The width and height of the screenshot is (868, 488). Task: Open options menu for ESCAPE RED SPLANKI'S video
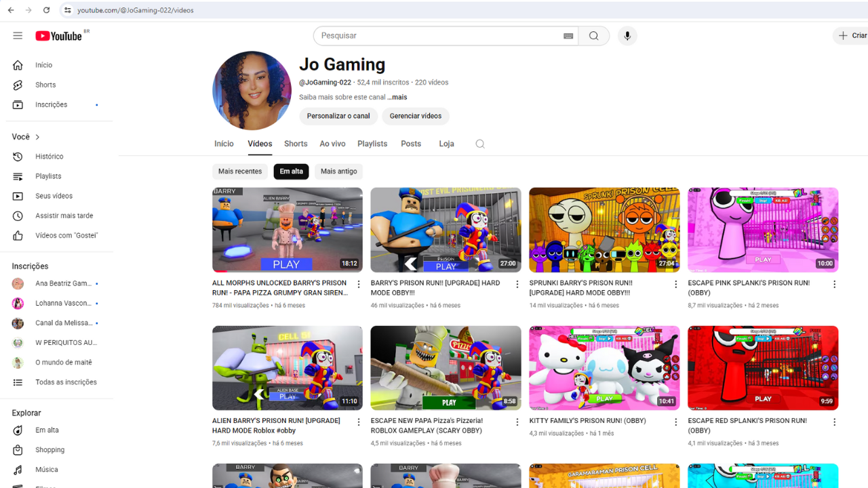834,422
